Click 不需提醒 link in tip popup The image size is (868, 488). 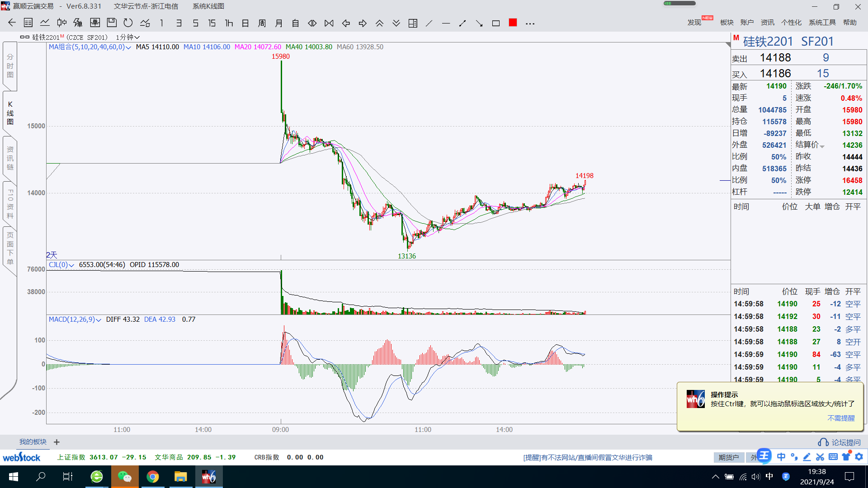841,418
